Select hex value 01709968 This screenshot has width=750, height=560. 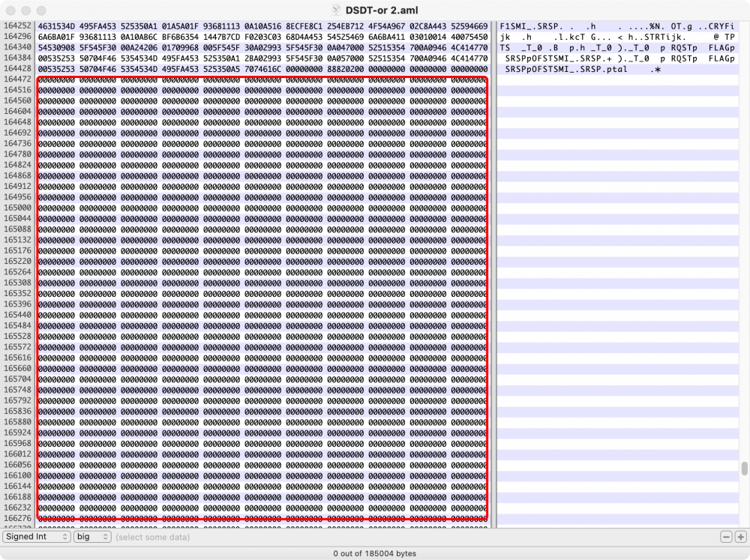point(180,48)
